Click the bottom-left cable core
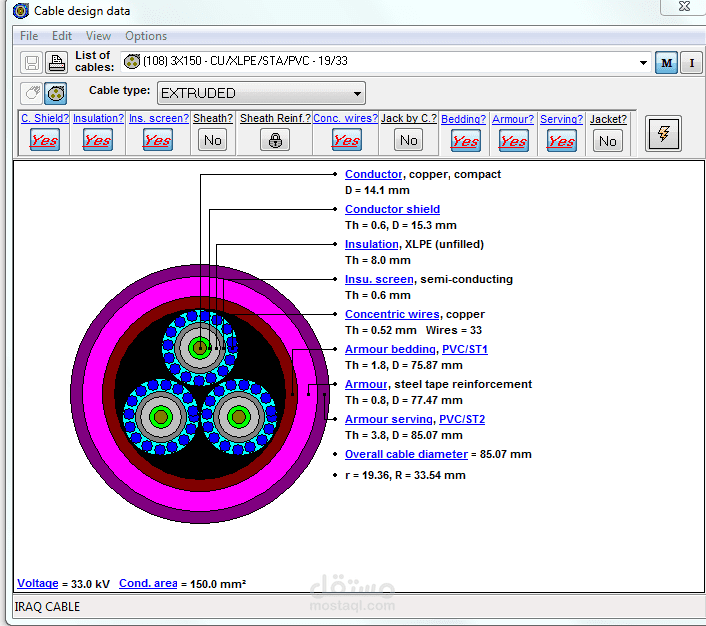The height and width of the screenshot is (626, 706). [x=160, y=417]
